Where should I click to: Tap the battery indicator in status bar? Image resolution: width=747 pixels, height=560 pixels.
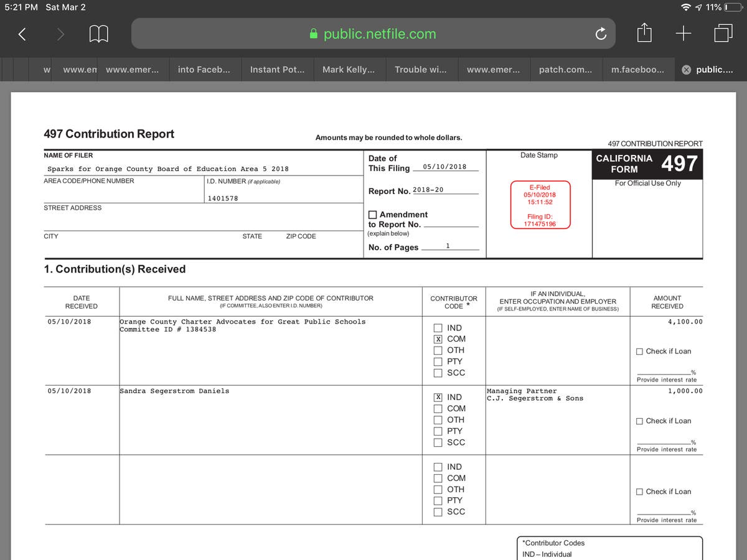732,7
